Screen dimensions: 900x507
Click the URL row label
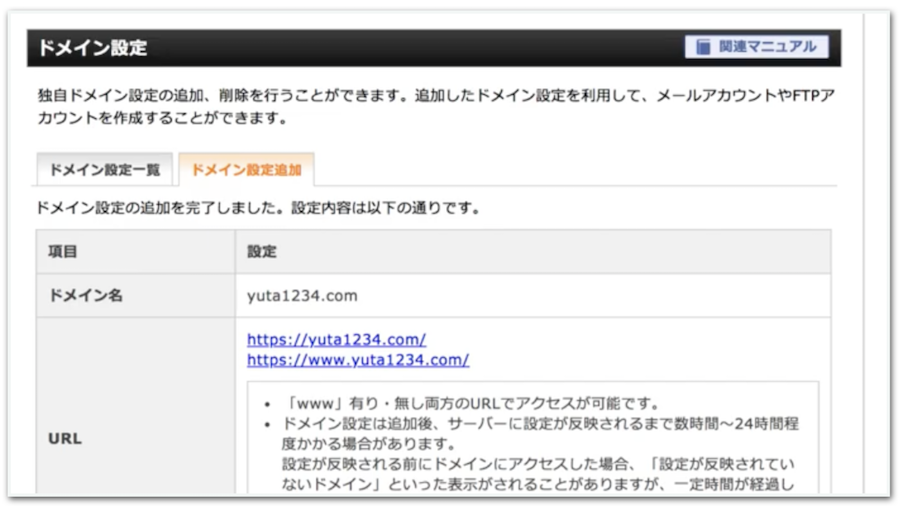(x=65, y=438)
